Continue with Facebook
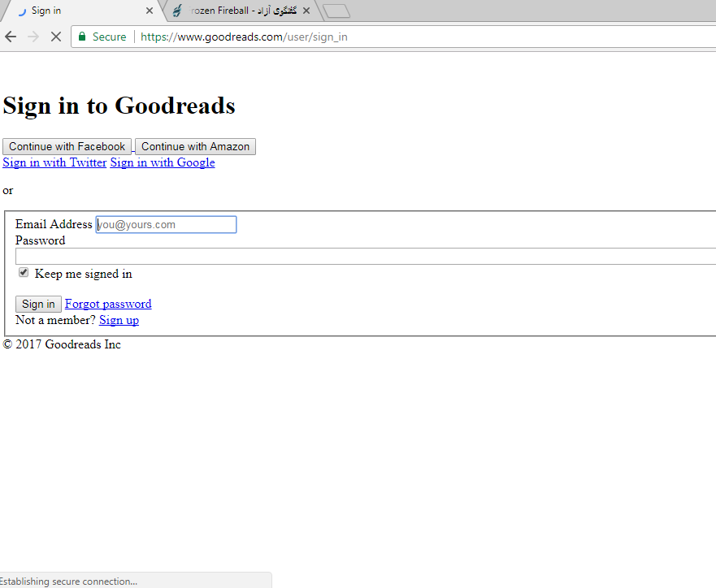Screen dimensions: 716x588 [x=67, y=146]
